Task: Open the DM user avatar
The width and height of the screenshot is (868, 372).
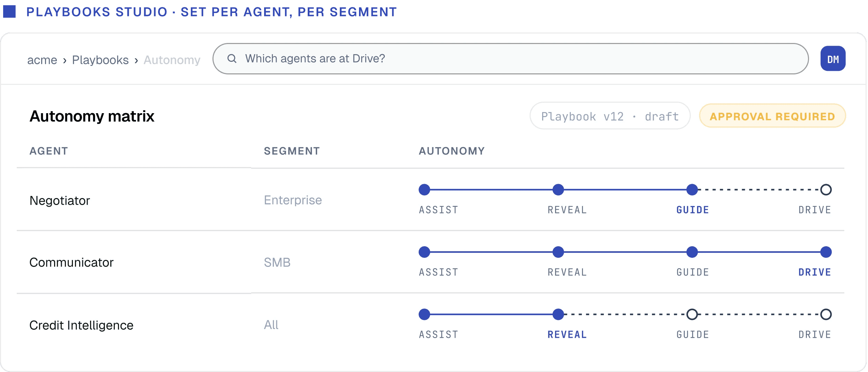Action: pyautogui.click(x=833, y=59)
